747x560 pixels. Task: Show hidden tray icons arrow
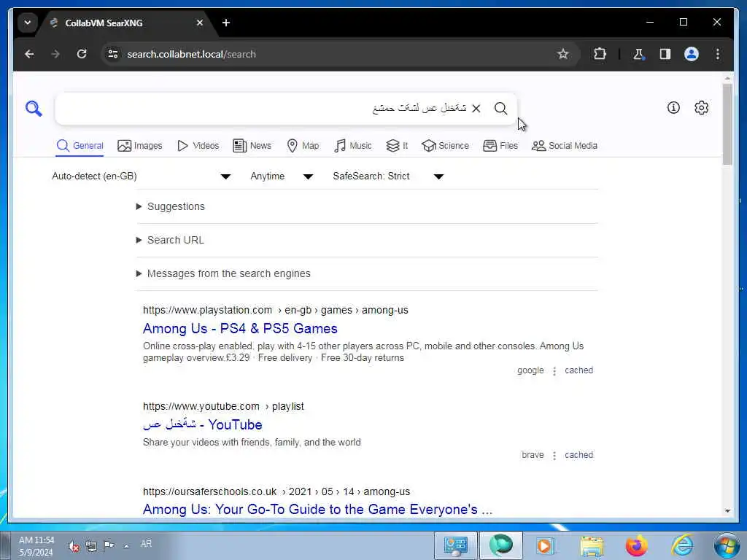[x=126, y=546]
